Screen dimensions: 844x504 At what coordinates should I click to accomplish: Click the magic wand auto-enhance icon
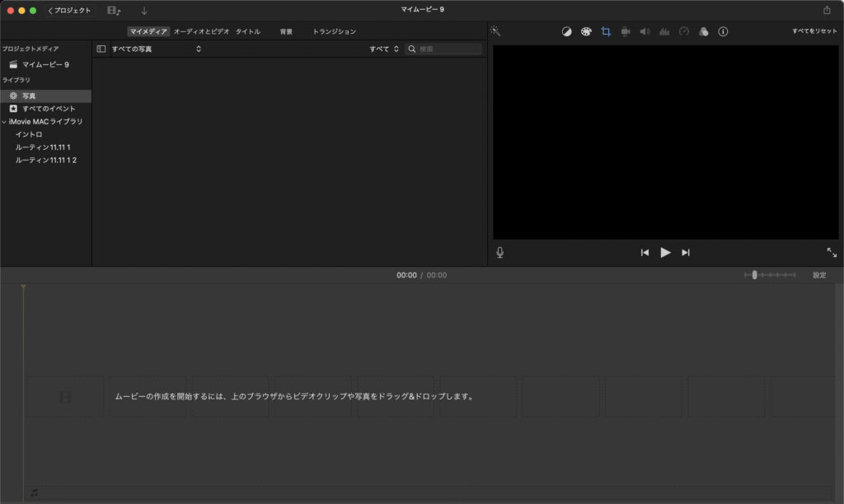(x=495, y=31)
